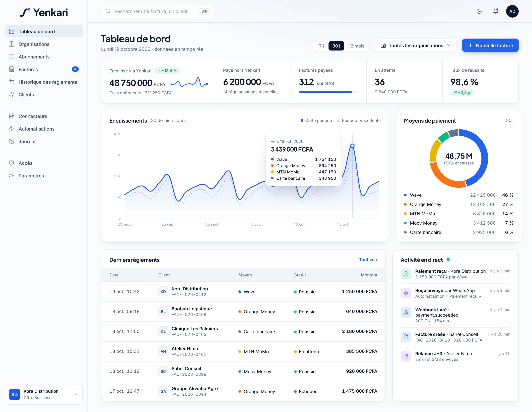Image resolution: width=532 pixels, height=412 pixels.
Task: Click the Nouvelle facture button
Action: point(490,46)
